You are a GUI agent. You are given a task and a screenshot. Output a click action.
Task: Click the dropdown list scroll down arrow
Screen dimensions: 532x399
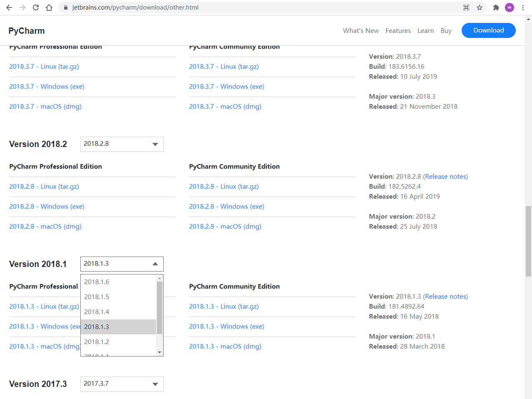159,352
